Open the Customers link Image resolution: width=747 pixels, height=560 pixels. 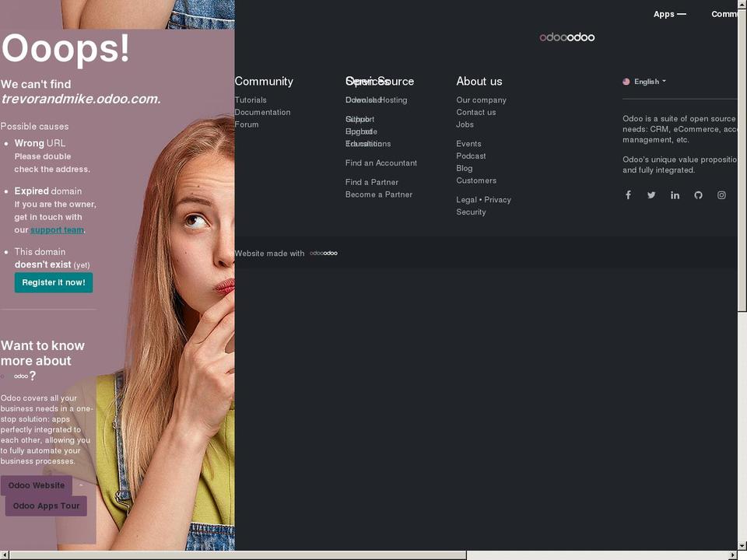click(476, 180)
